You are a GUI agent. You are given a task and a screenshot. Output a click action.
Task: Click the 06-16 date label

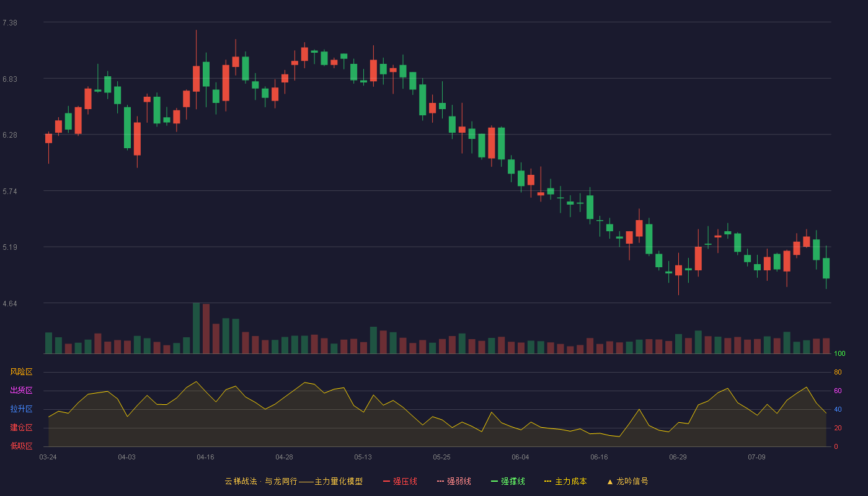coord(599,457)
